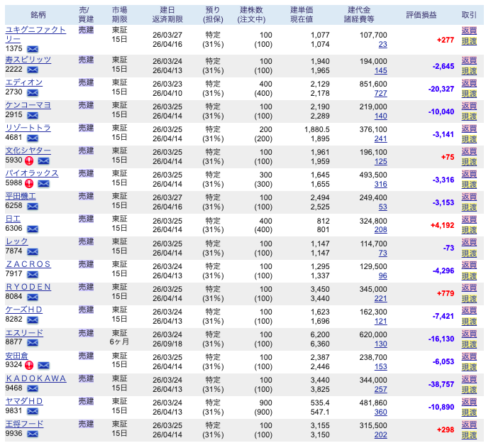
Task: Open the ユキグニファクトリー stock link
Action: point(35,30)
